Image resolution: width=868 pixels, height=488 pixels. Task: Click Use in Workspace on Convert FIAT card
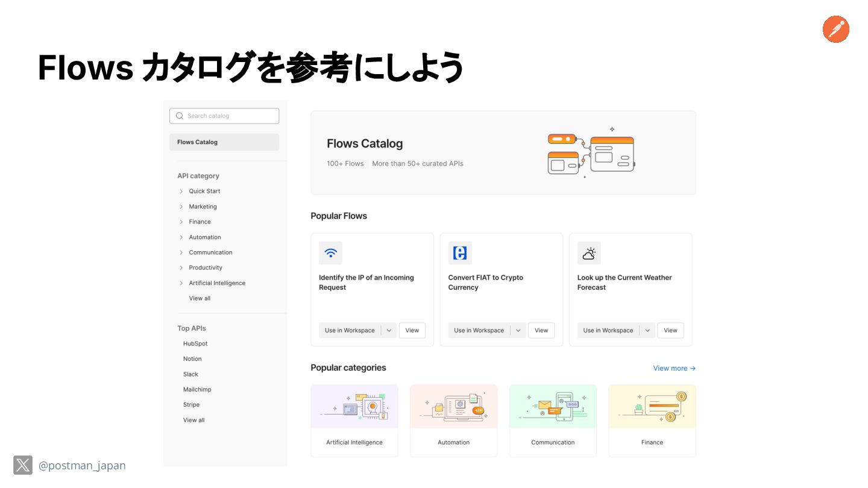click(479, 330)
